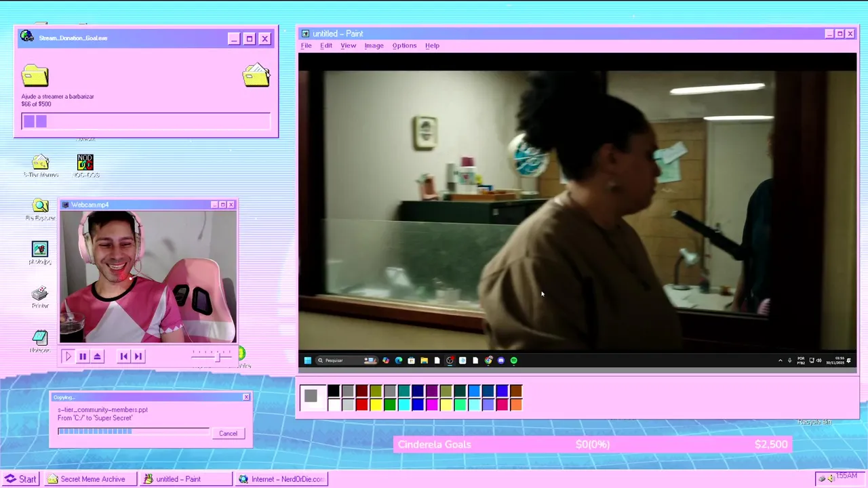Click the OBS icon in canvas taskbar
The image size is (868, 488).
[x=450, y=361]
